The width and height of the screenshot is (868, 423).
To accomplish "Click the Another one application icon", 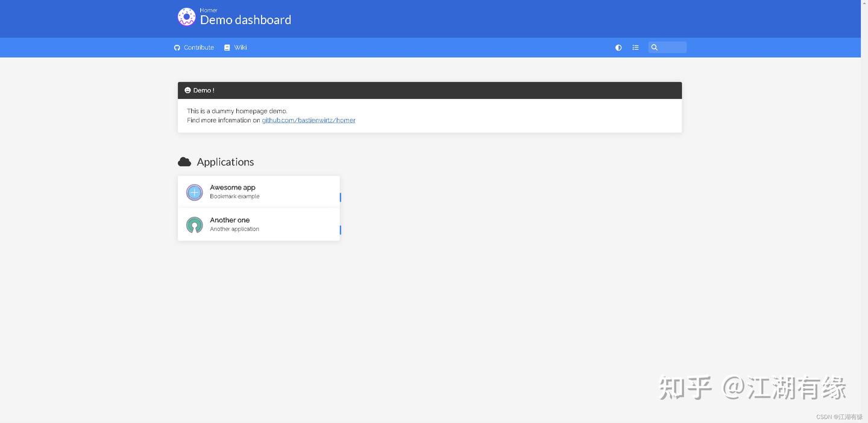I will point(194,224).
